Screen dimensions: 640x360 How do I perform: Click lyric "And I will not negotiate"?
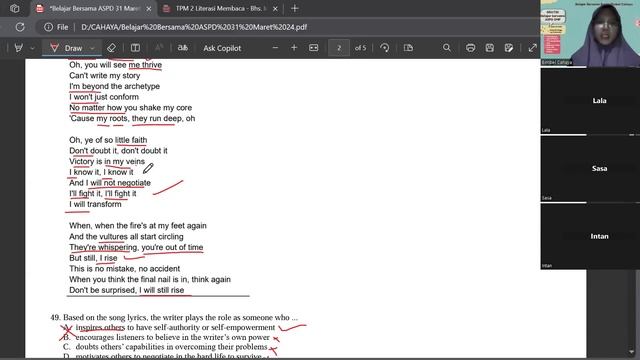point(110,183)
